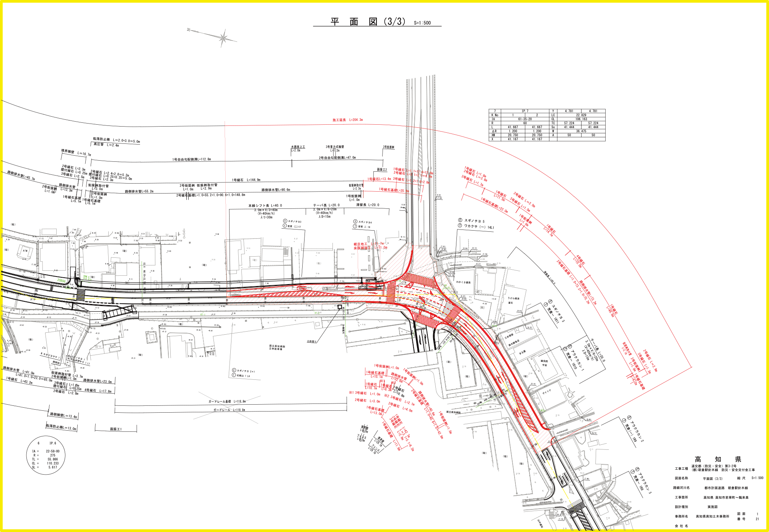769x532 pixels.
Task: Click the IP.7 header cell in curve table
Action: (525, 111)
